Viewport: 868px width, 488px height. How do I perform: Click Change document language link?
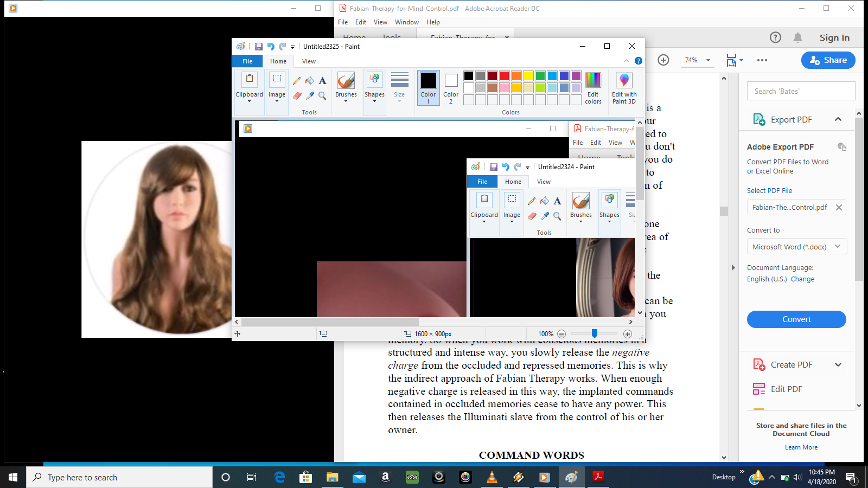click(x=802, y=279)
